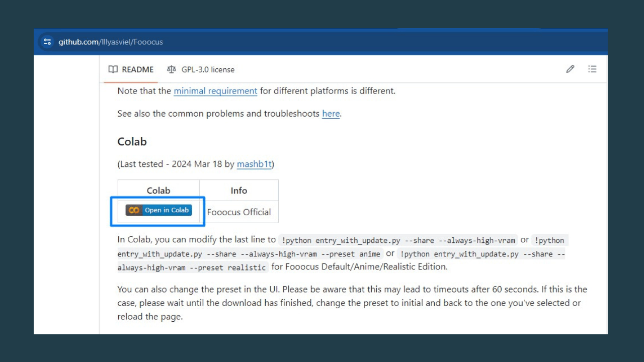The image size is (644, 362).
Task: Click the scales icon beside GPL-3.0 license
Action: [172, 69]
